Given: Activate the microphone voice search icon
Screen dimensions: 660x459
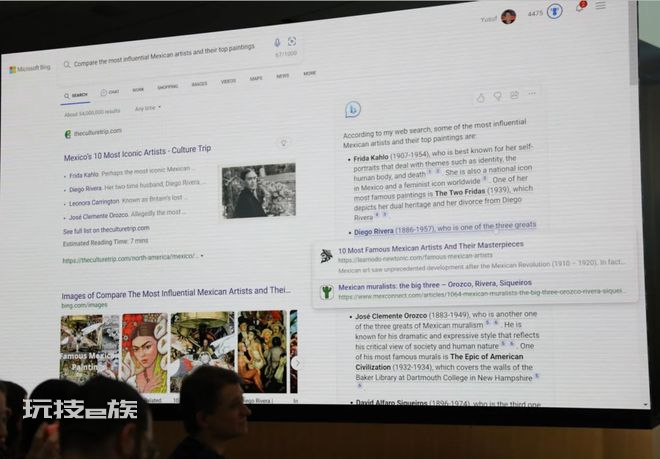Looking at the screenshot, I should pyautogui.click(x=277, y=43).
